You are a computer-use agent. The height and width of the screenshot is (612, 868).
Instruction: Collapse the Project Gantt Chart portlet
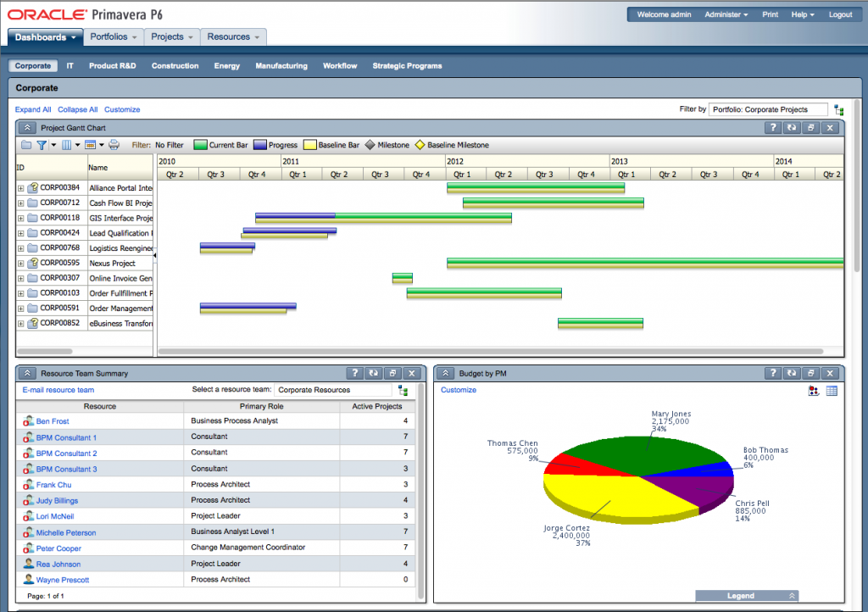[27, 127]
